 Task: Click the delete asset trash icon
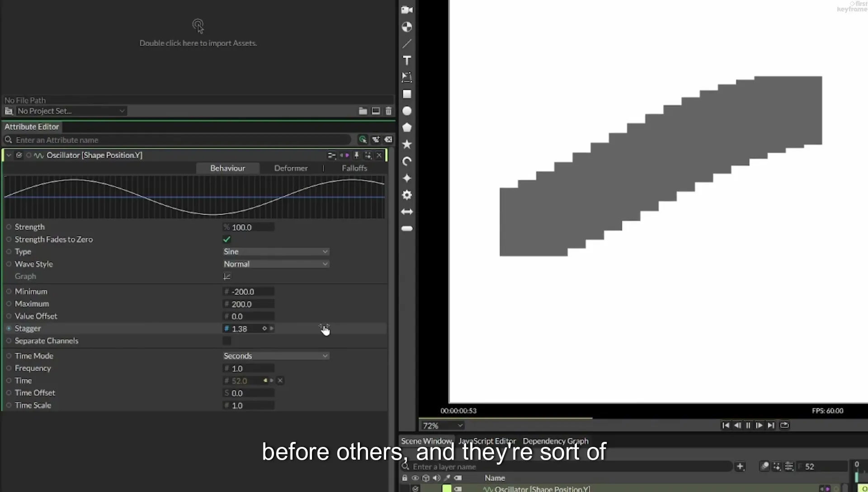[x=388, y=111]
